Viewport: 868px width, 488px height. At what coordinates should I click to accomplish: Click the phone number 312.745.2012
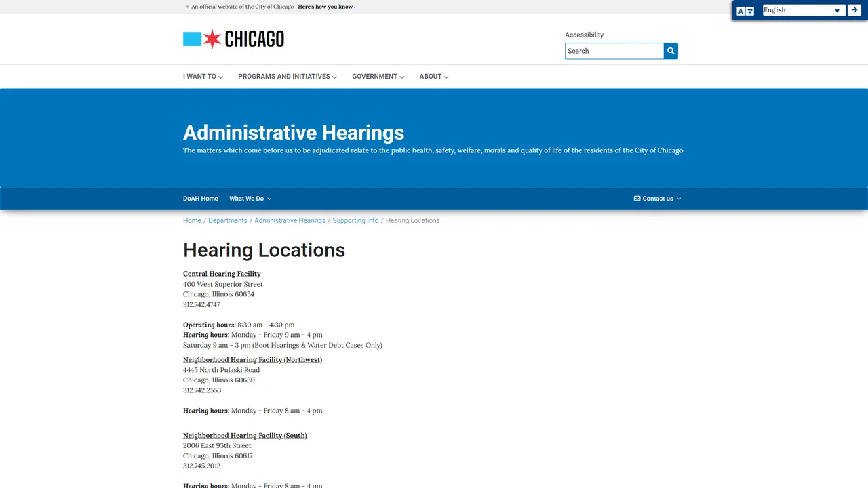coord(201,466)
